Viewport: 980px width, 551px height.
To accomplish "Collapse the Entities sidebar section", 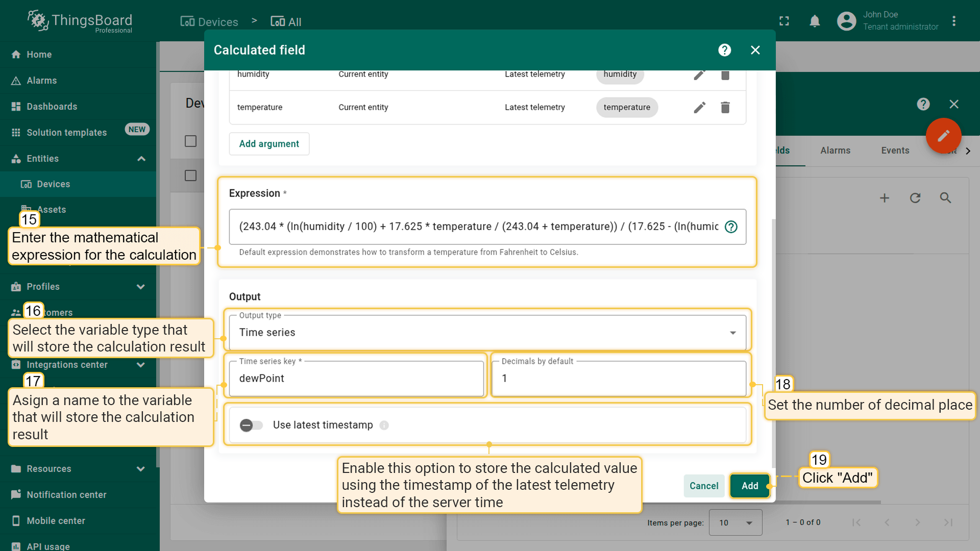I will click(x=141, y=159).
